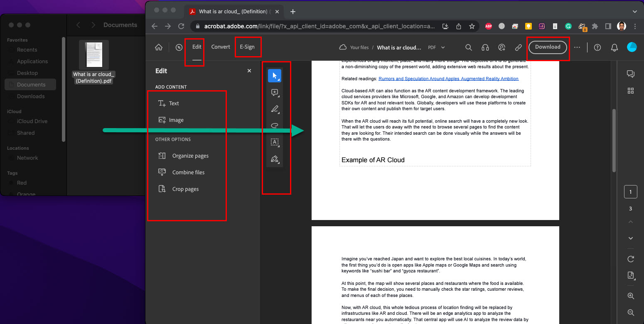Open the E-Sign tab
Viewport: 644px width, 324px height.
(247, 47)
